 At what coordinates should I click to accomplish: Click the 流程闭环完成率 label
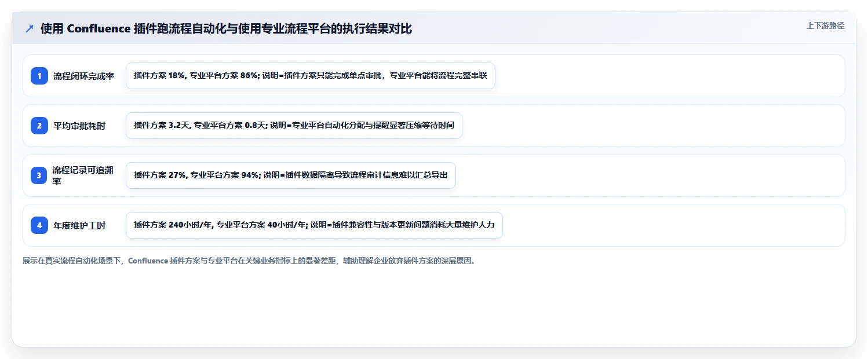83,76
